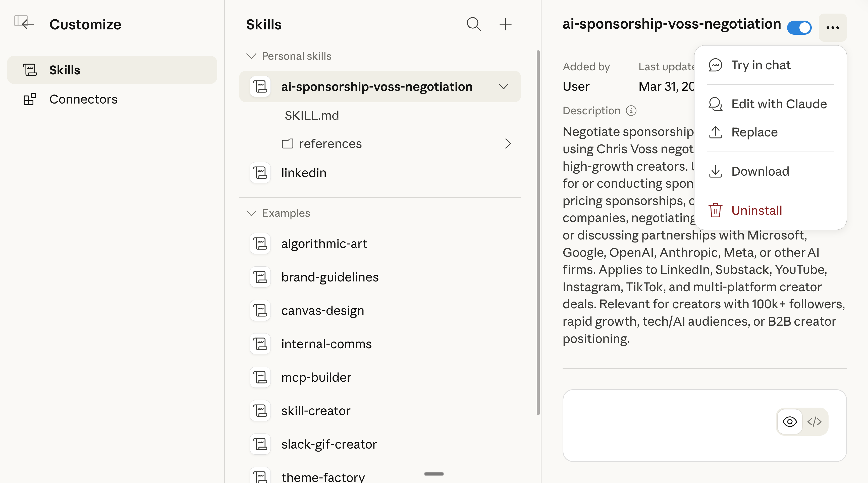Open the SKILL.md file
Screen dimensions: 868x483
(x=312, y=116)
